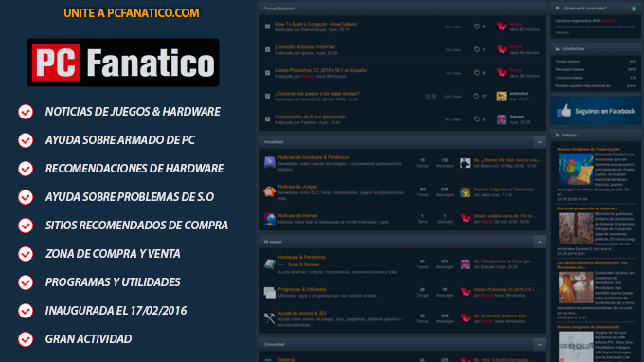Viewport: 644px width, 362px height.
Task: Open last post 'Steam vendería cerca de 100 pe...'
Action: 505,216
